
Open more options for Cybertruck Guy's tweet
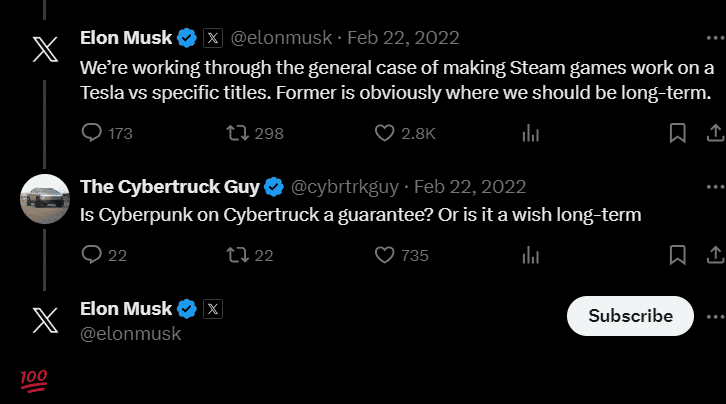[x=715, y=187]
